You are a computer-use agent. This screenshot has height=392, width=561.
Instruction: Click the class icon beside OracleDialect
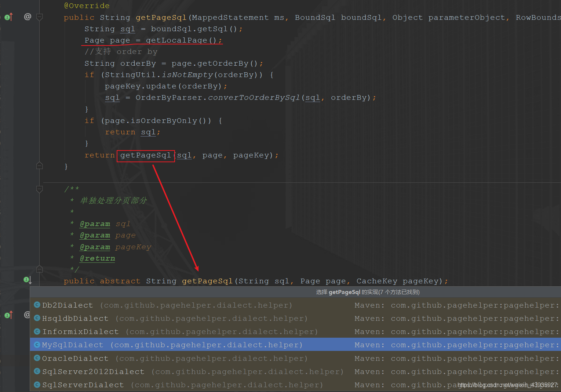click(37, 358)
